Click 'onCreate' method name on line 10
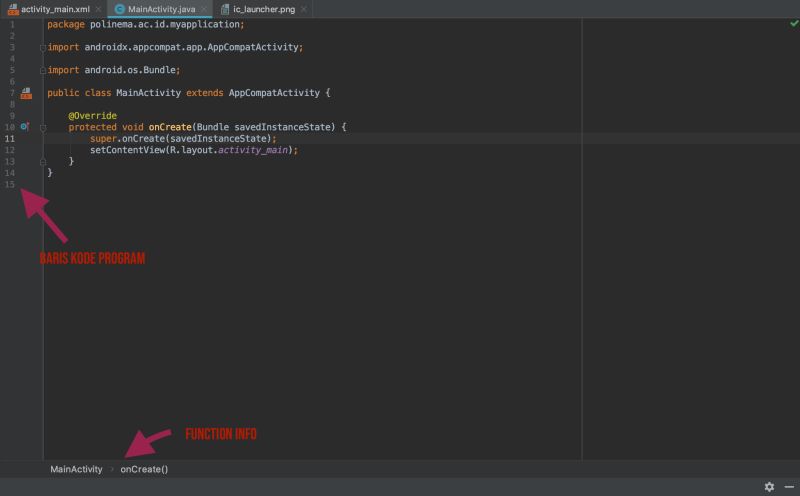Viewport: 800px width, 496px height. coord(170,127)
